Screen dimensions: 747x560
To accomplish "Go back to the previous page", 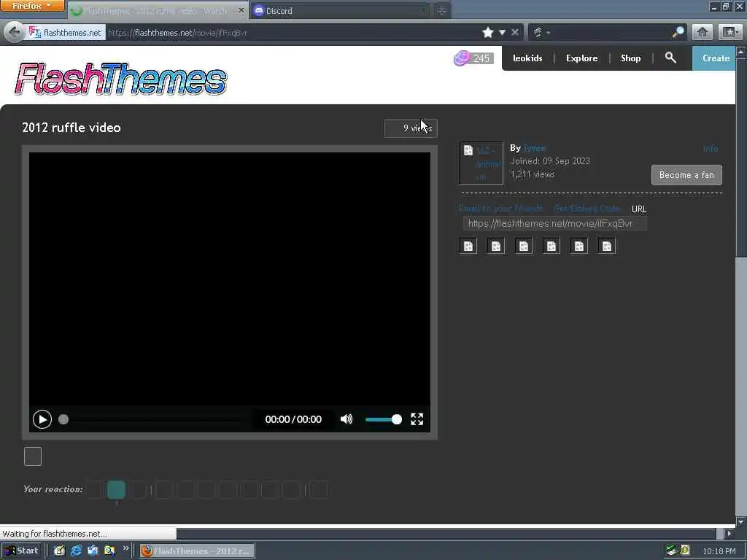I will point(14,32).
